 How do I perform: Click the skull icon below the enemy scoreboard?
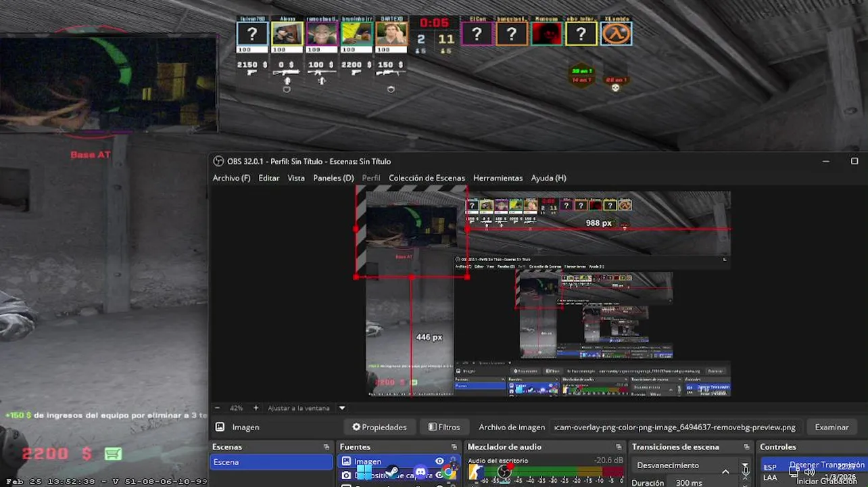coord(615,87)
